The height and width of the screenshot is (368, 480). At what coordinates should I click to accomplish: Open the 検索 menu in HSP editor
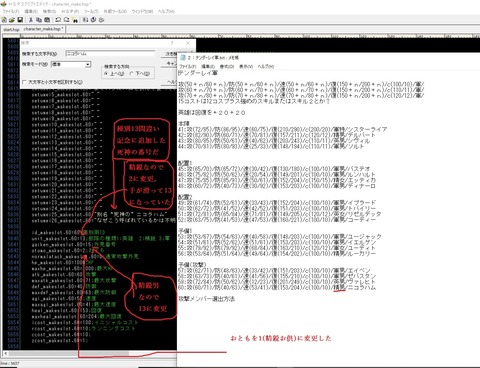49,11
